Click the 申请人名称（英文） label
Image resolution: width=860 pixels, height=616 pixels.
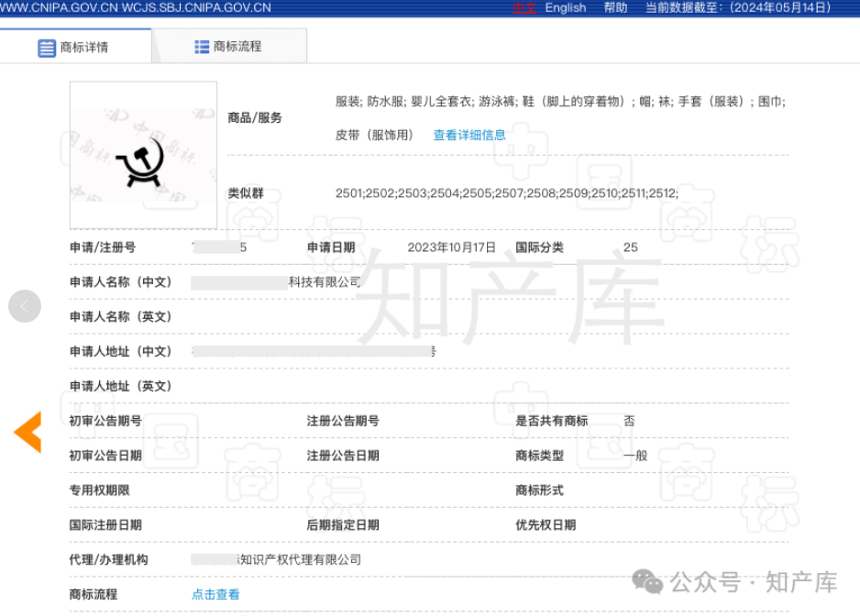121,316
